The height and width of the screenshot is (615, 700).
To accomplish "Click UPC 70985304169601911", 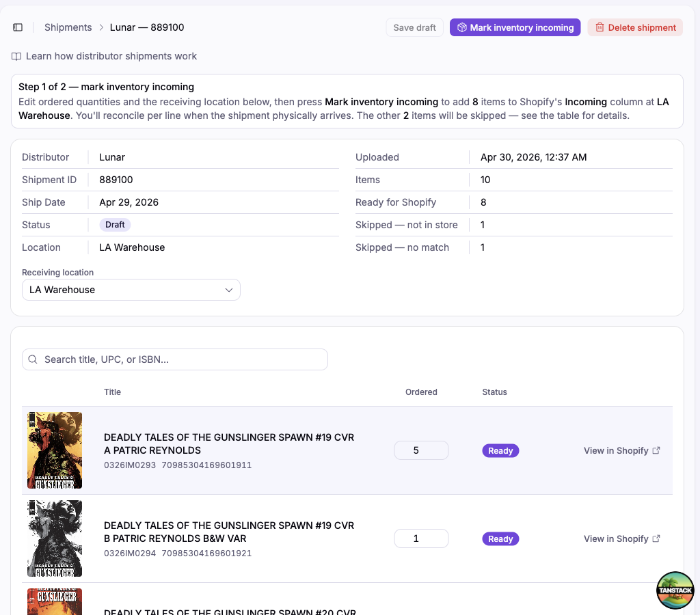I will click(x=206, y=465).
